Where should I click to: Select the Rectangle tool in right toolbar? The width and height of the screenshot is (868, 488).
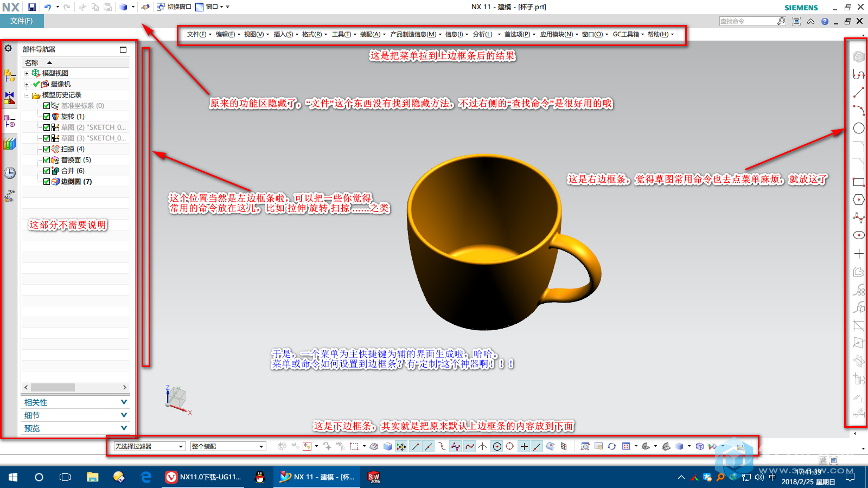(859, 182)
